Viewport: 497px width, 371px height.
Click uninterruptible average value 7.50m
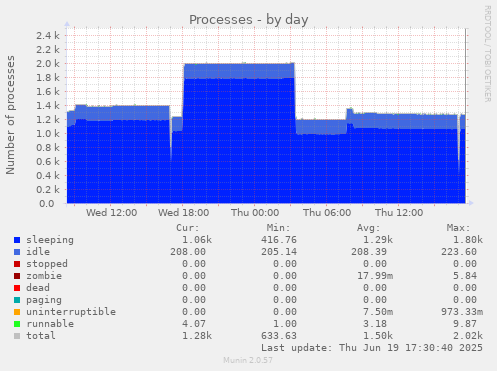tap(378, 312)
